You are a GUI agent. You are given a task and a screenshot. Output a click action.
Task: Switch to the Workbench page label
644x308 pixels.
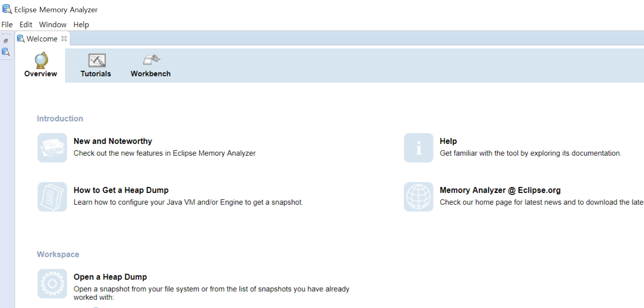point(151,74)
